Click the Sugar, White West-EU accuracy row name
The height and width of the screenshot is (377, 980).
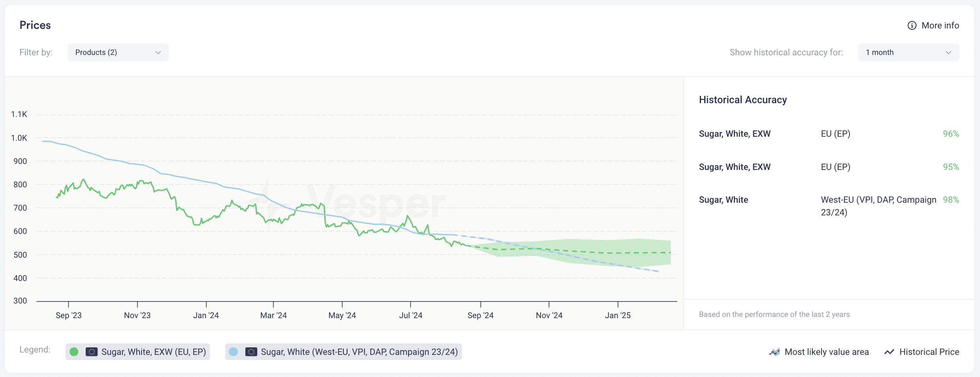coord(724,200)
